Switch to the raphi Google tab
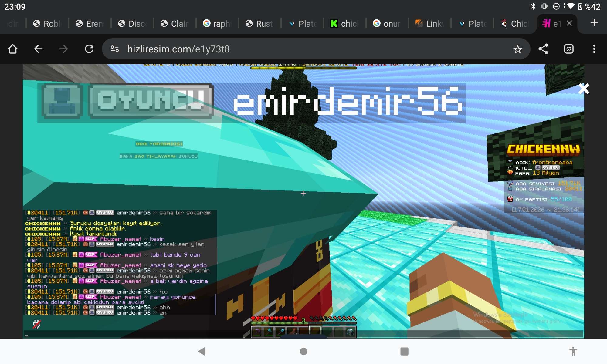607x364 pixels. (217, 23)
